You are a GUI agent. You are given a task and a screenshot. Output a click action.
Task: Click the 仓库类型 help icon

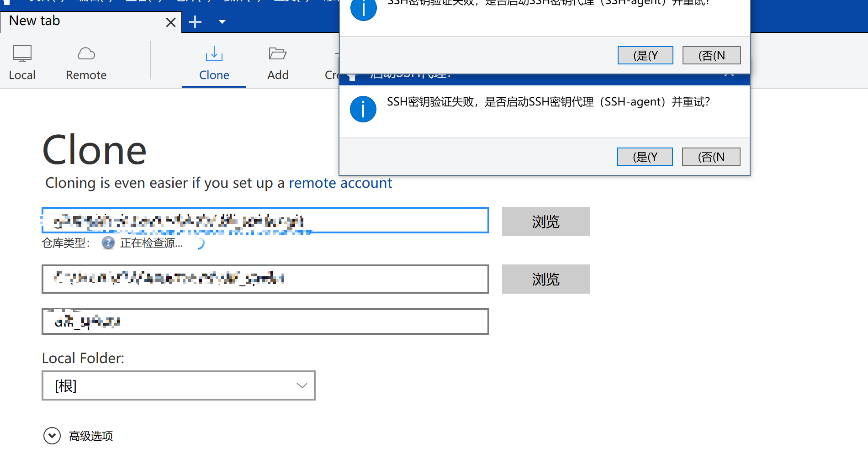pos(108,243)
